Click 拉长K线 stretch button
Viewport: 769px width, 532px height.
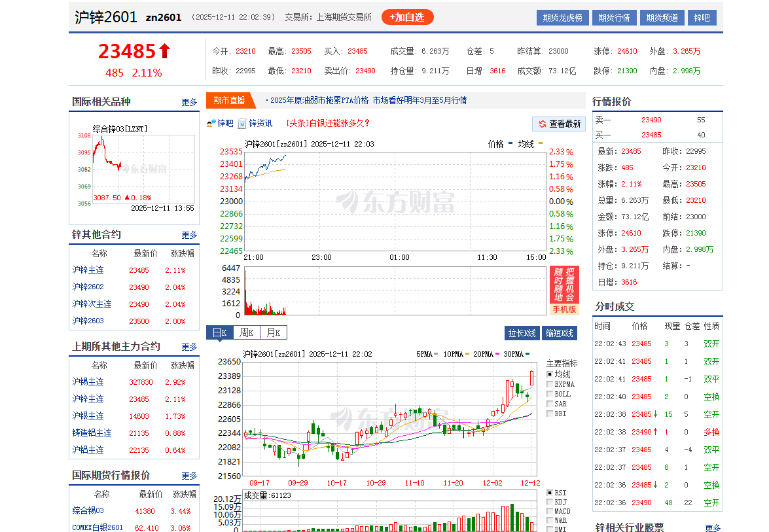tap(522, 333)
